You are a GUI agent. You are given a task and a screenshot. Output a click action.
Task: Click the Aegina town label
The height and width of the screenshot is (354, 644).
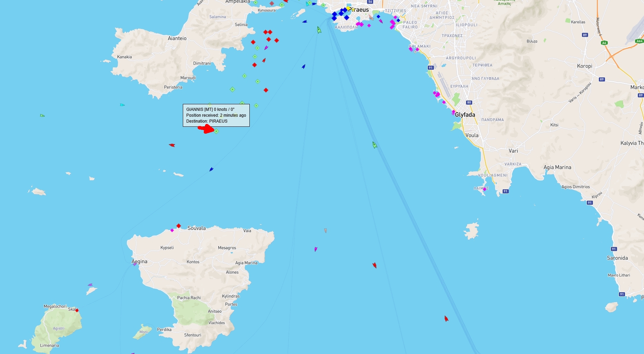tap(139, 261)
